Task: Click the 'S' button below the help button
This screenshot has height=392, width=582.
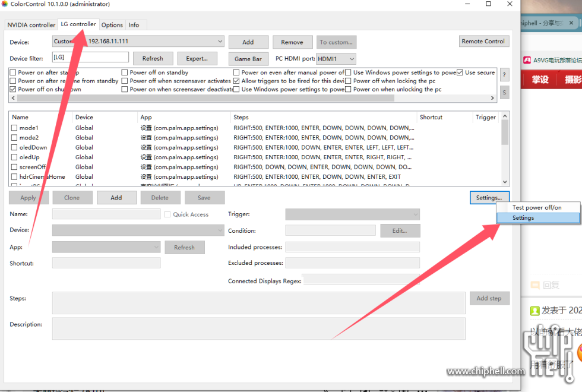Action: [504, 93]
